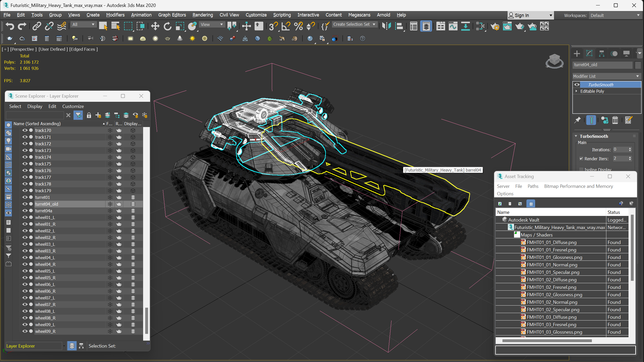
Task: Activate the Select and Move tool
Action: tap(155, 26)
